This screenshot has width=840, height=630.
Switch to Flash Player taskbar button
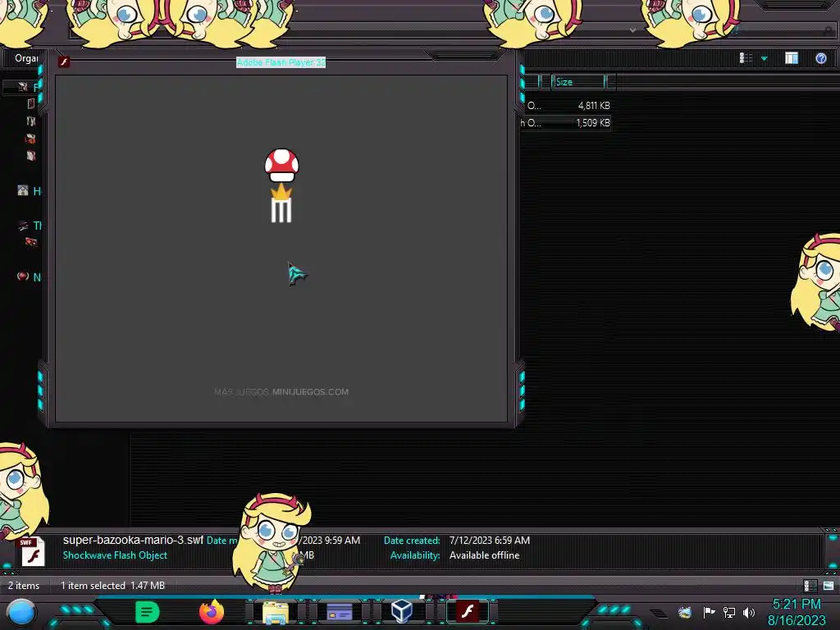468,611
